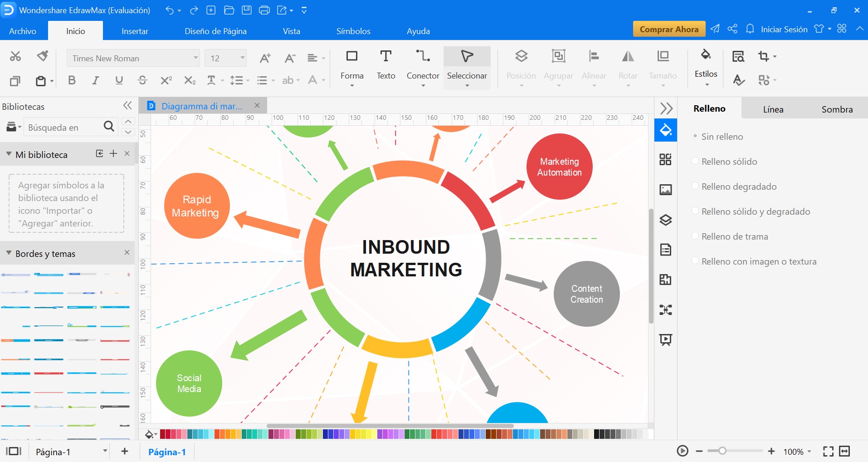868x462 pixels.
Task: Click the zoom slider handle
Action: pos(722,451)
